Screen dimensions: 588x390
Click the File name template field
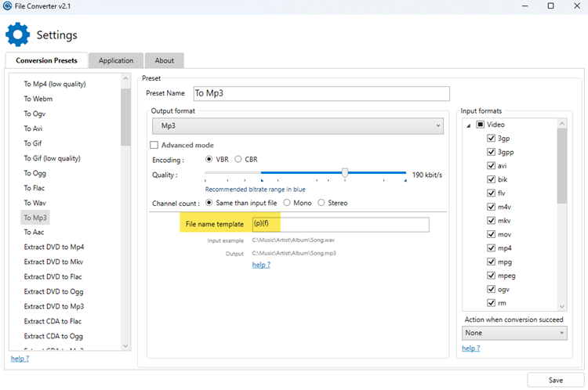point(340,225)
